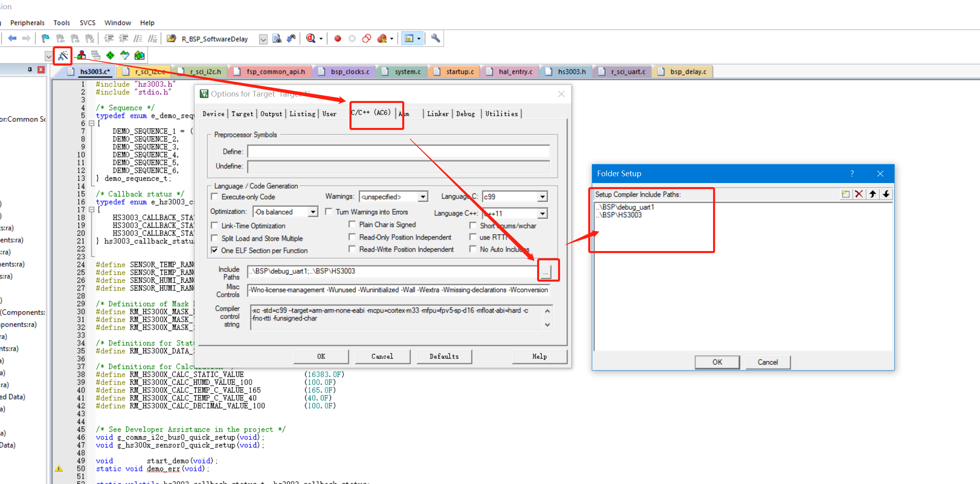Clear all bookmarks icon
Screen dimensions: 980x484
[89, 39]
